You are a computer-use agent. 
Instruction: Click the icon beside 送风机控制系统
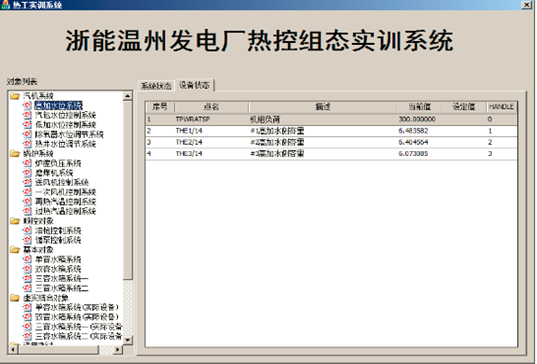pyautogui.click(x=27, y=182)
